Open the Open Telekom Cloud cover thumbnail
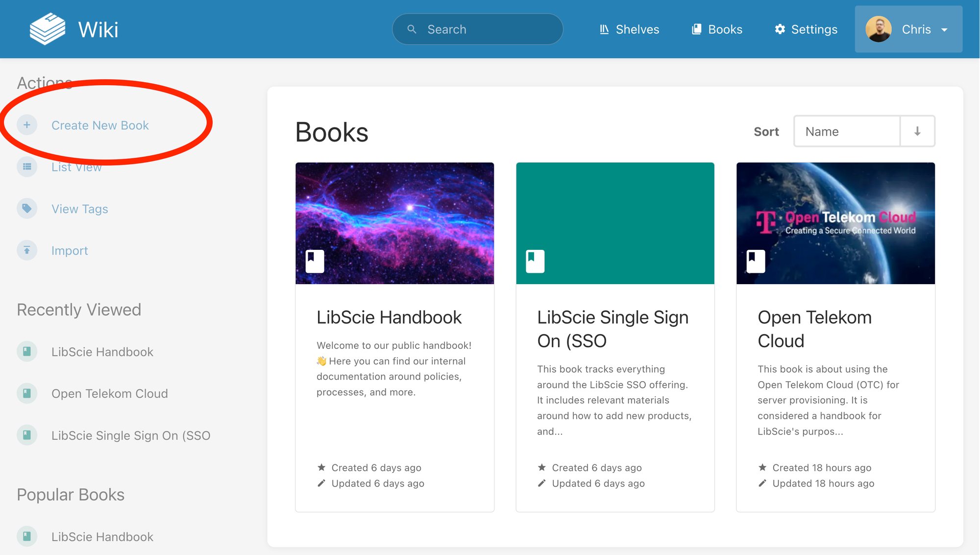Screen dimensions: 980x555 coord(835,223)
